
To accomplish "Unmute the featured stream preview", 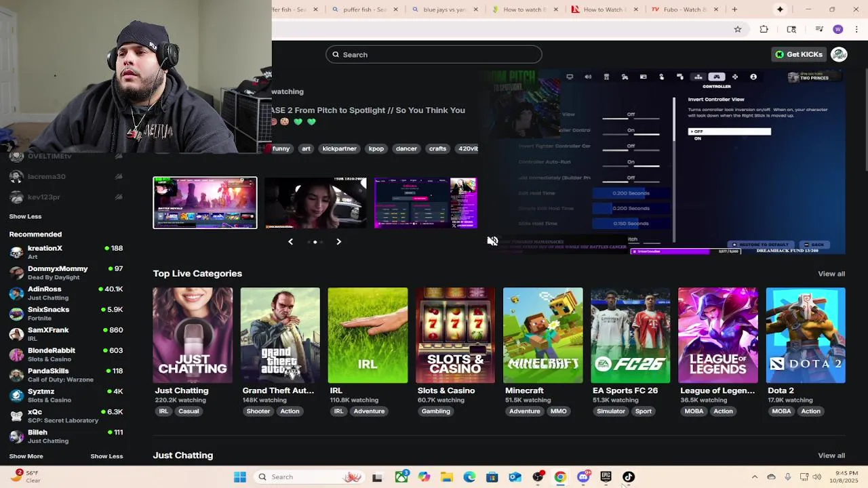I will [492, 241].
